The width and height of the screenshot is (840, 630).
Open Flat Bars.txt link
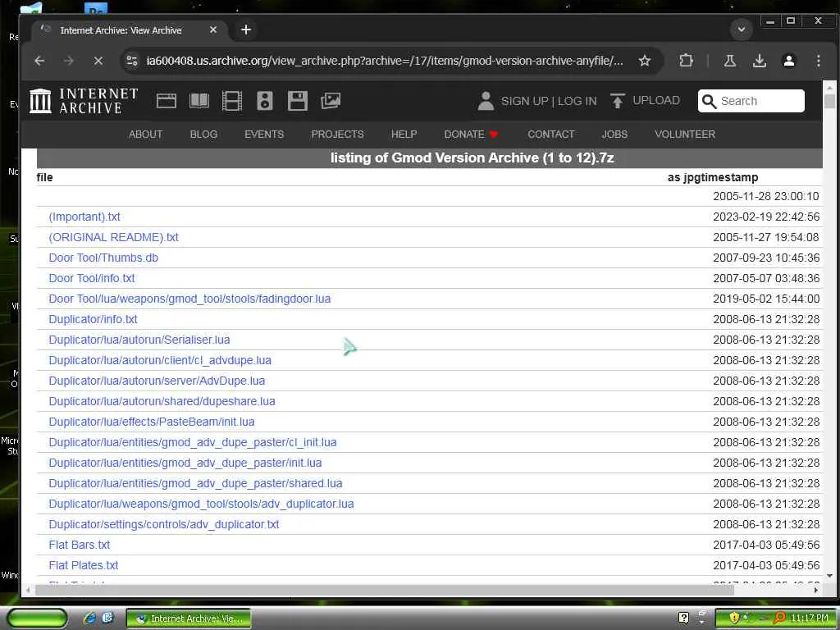tap(80, 545)
